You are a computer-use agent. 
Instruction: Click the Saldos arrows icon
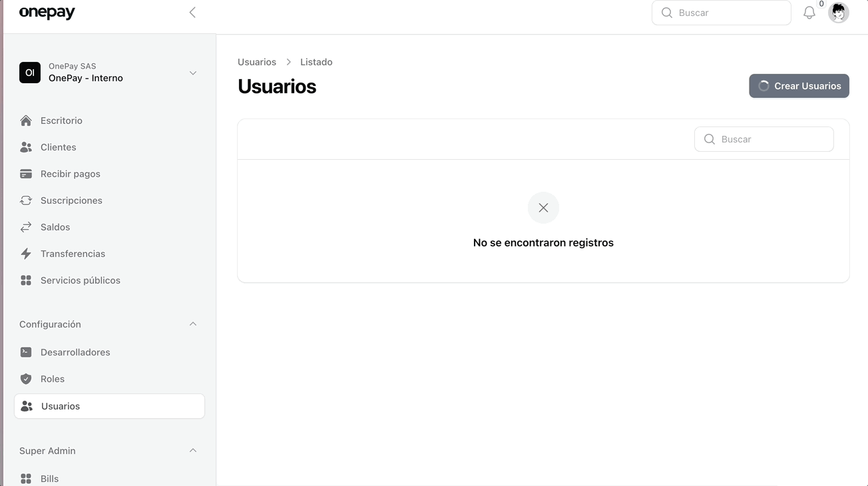26,227
